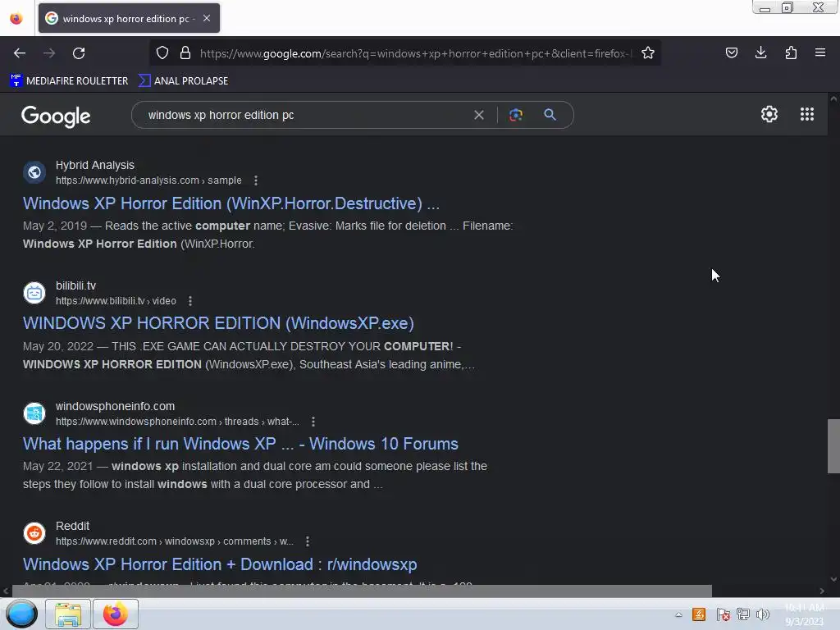Open the taskbar clock and date
Viewport: 840px width, 630px height.
(x=804, y=614)
